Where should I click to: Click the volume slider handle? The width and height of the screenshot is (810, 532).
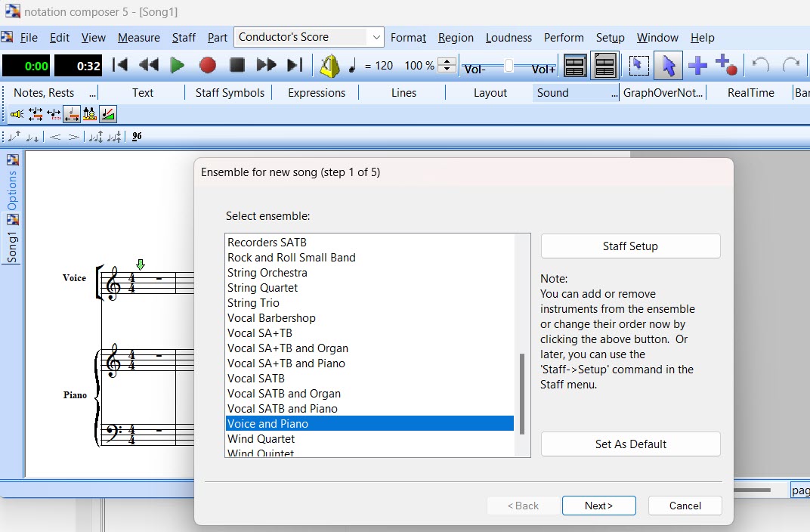[x=509, y=66]
